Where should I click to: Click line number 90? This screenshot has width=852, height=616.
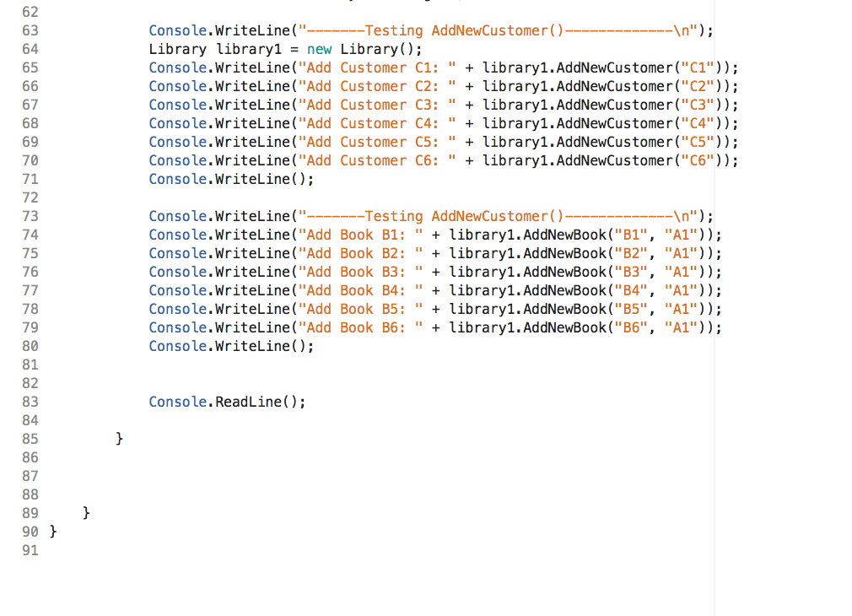pyautogui.click(x=30, y=531)
